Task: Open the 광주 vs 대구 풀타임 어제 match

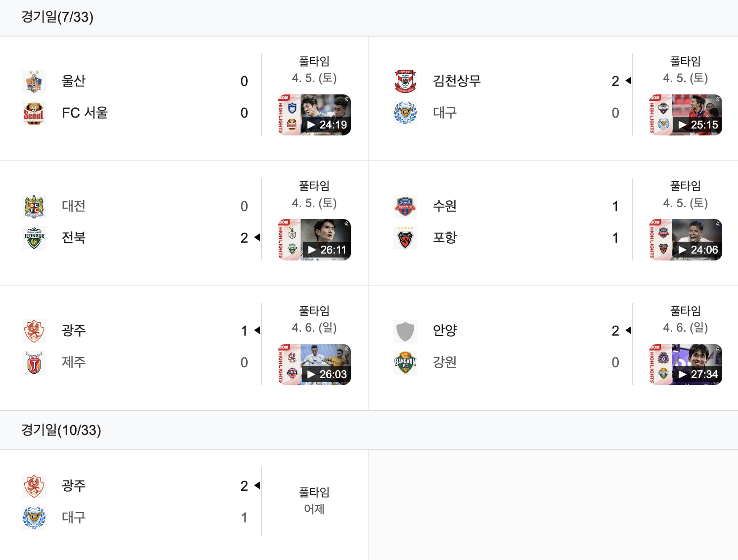Action: tap(184, 501)
